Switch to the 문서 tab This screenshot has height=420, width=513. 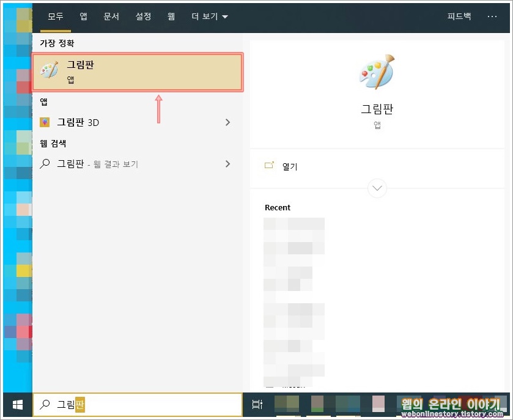point(111,17)
